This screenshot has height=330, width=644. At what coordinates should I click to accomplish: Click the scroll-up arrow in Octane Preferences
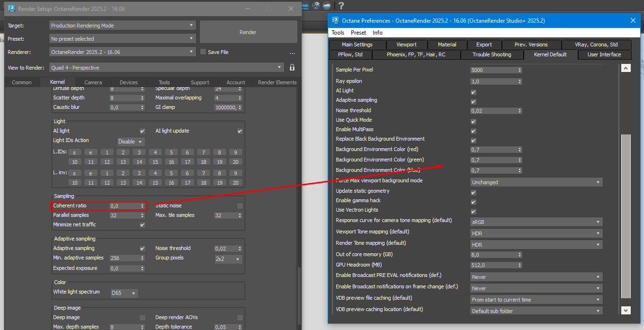coord(626,68)
